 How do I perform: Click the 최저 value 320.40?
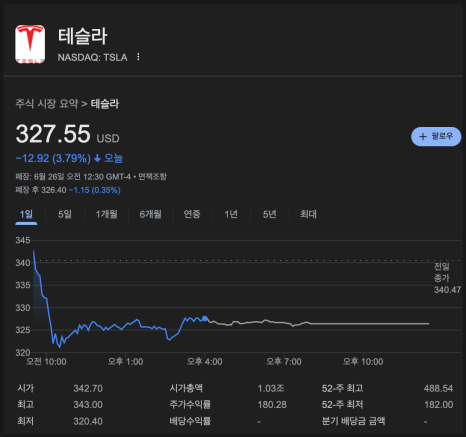point(88,421)
